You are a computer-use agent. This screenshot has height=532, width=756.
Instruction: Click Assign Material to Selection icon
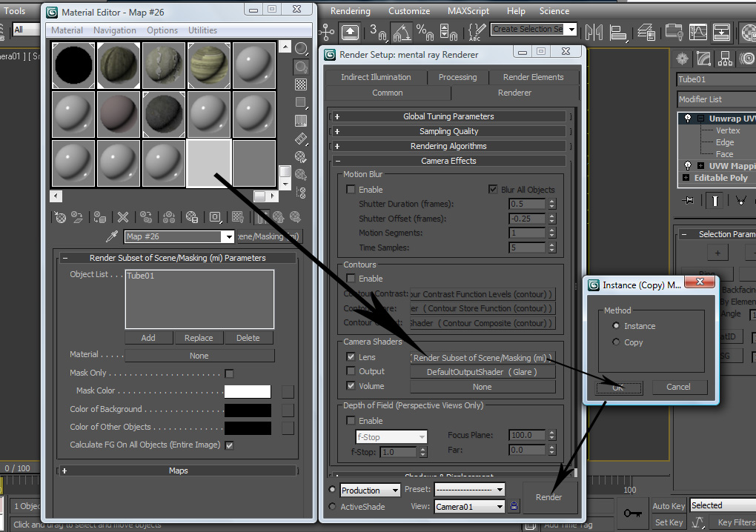(x=100, y=217)
